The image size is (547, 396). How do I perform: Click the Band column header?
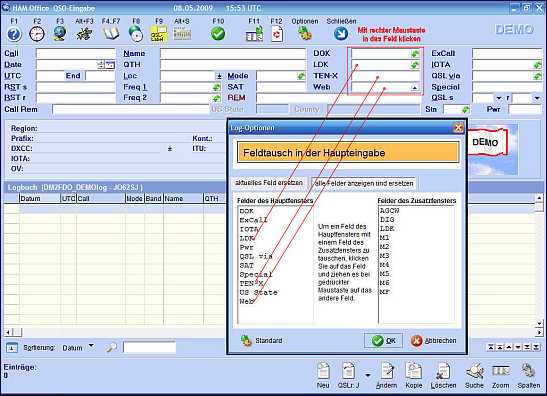pos(153,199)
